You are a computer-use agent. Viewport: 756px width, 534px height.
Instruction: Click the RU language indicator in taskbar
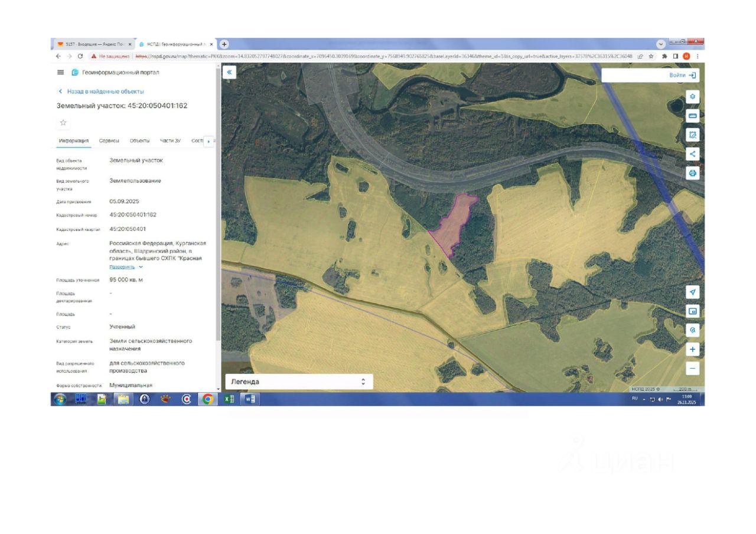click(635, 399)
